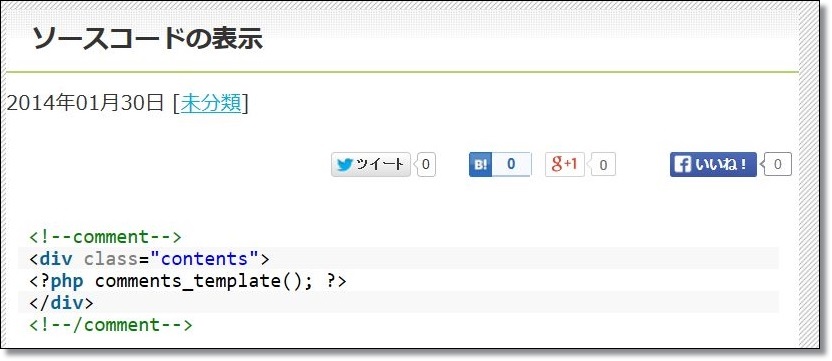Click the <!--/comment--> code line
832x361 pixels.
(110, 324)
